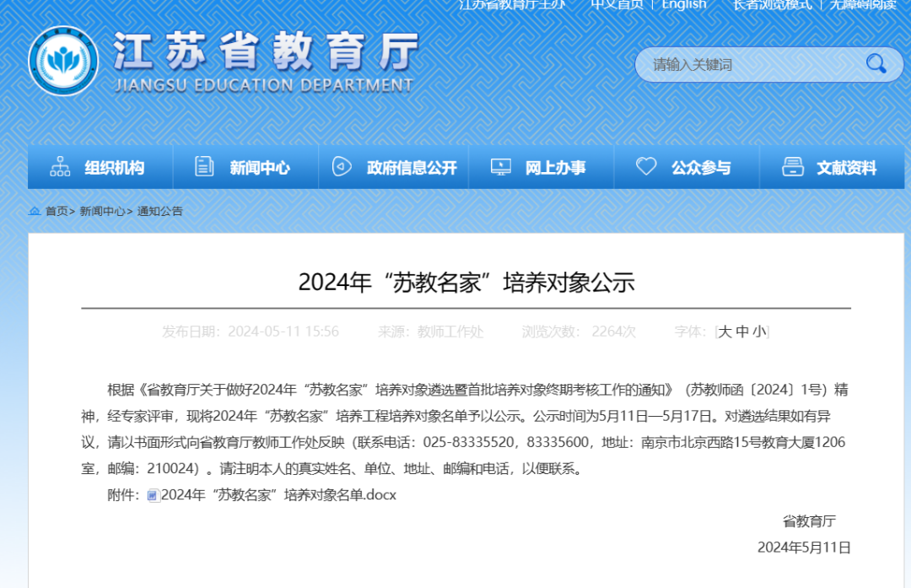Click the 网上办事 monitor icon
The image size is (911, 588).
501,167
